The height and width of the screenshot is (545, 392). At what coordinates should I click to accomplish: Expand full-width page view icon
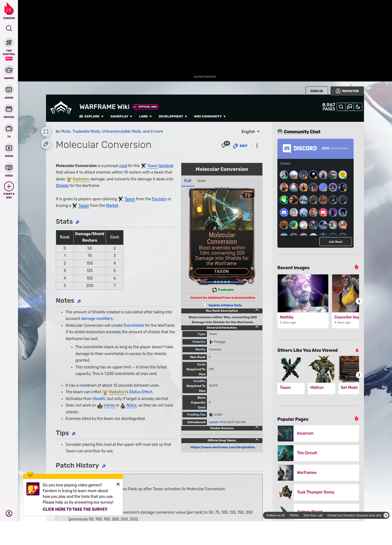point(46,132)
